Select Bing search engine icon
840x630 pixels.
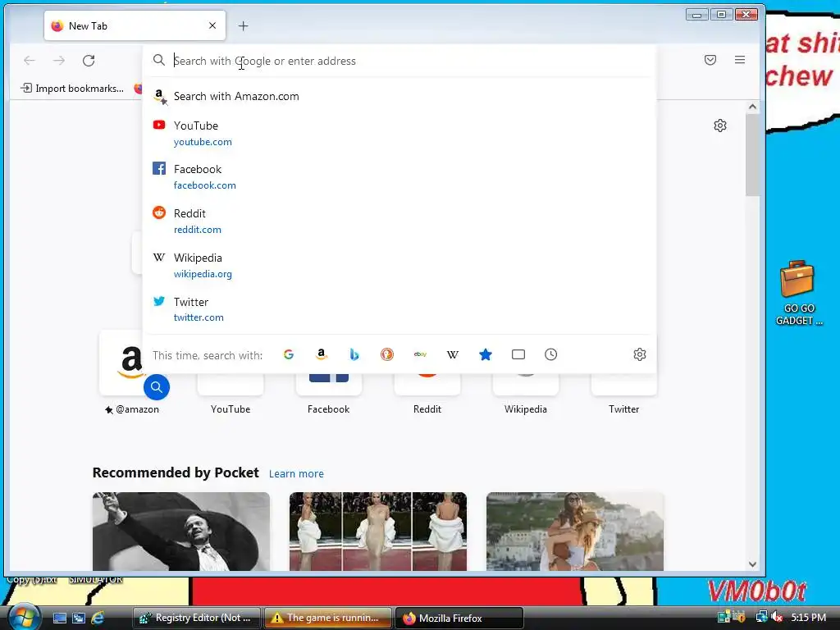(x=354, y=354)
